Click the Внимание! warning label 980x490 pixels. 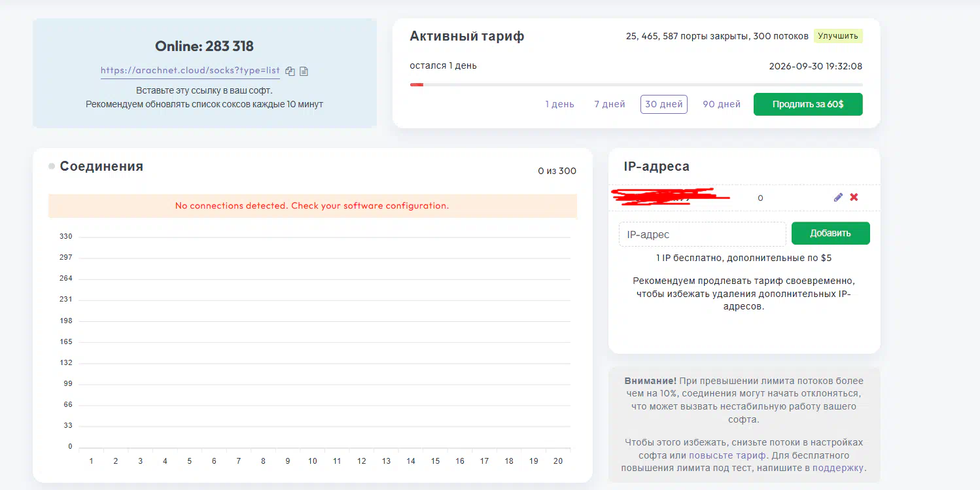click(651, 381)
